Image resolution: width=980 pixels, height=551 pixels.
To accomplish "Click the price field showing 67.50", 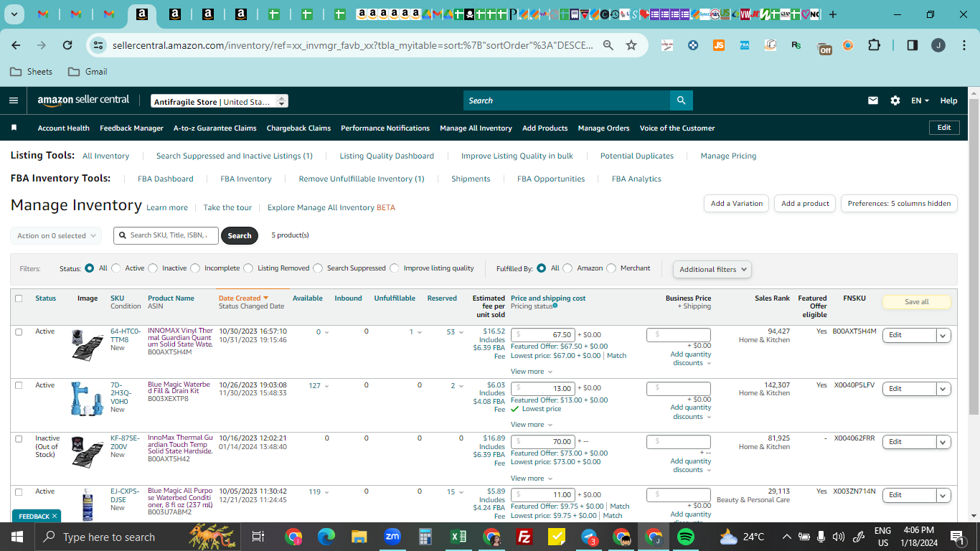I will pos(542,335).
